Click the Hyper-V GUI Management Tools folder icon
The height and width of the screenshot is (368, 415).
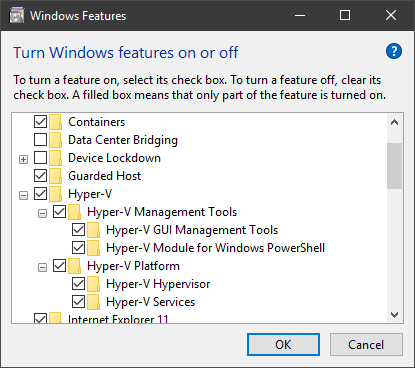tap(93, 230)
